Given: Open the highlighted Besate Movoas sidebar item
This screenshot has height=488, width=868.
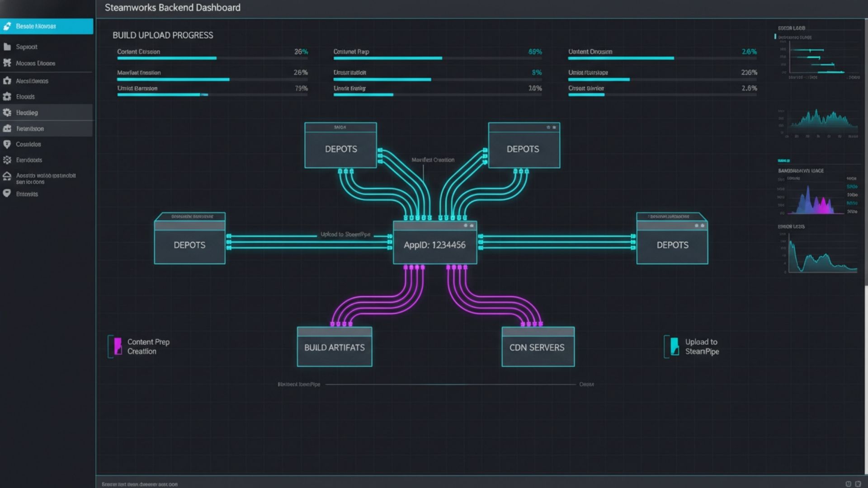Looking at the screenshot, I should coord(47,26).
